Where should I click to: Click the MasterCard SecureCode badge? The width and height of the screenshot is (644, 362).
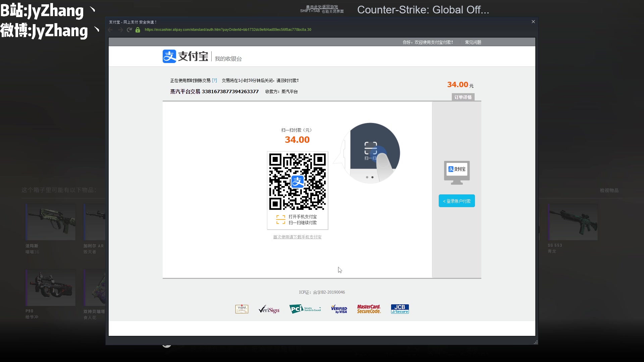pos(369,309)
